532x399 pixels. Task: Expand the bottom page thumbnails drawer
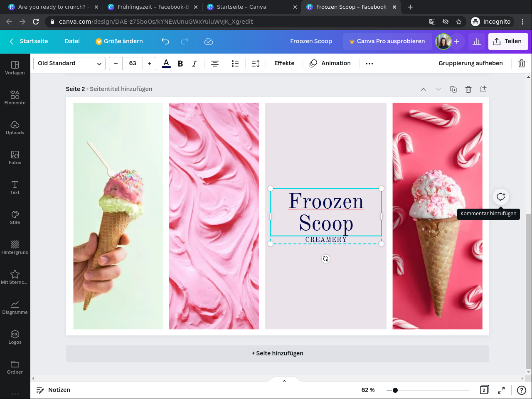(x=284, y=380)
